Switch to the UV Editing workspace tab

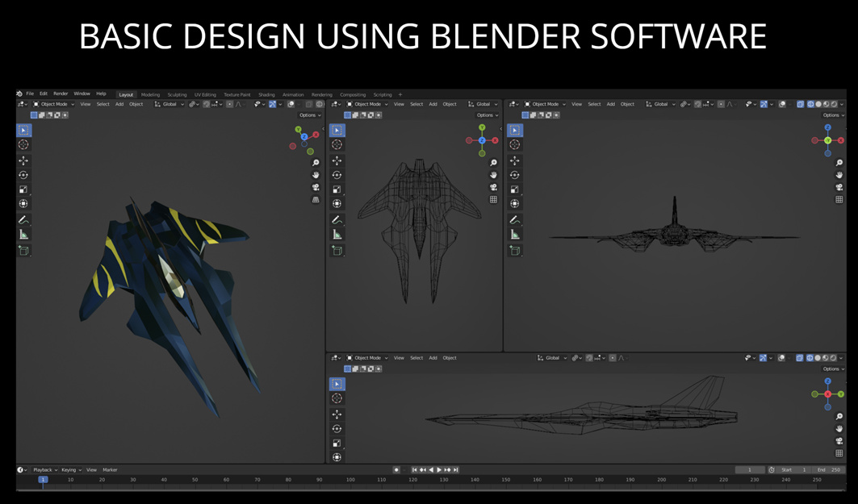205,94
